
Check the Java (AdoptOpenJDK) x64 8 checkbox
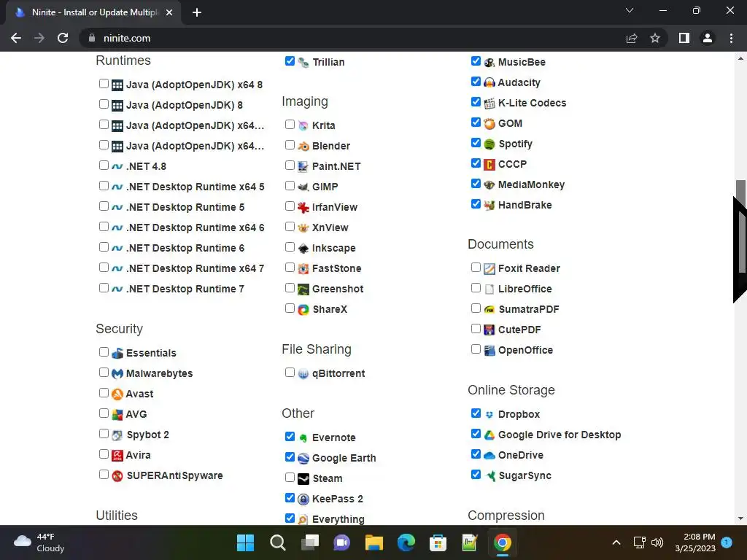[104, 84]
